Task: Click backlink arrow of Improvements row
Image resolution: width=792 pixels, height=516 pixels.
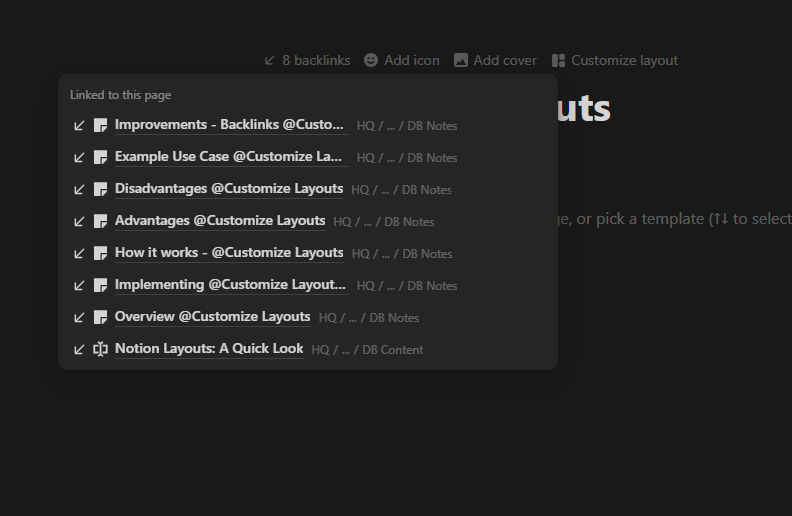Action: click(79, 125)
